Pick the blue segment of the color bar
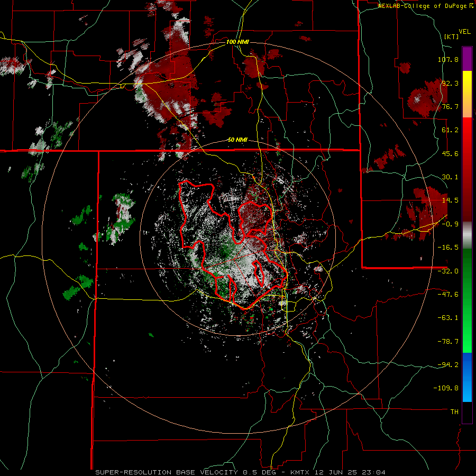Screen dimensions: 476x476 tap(467, 377)
